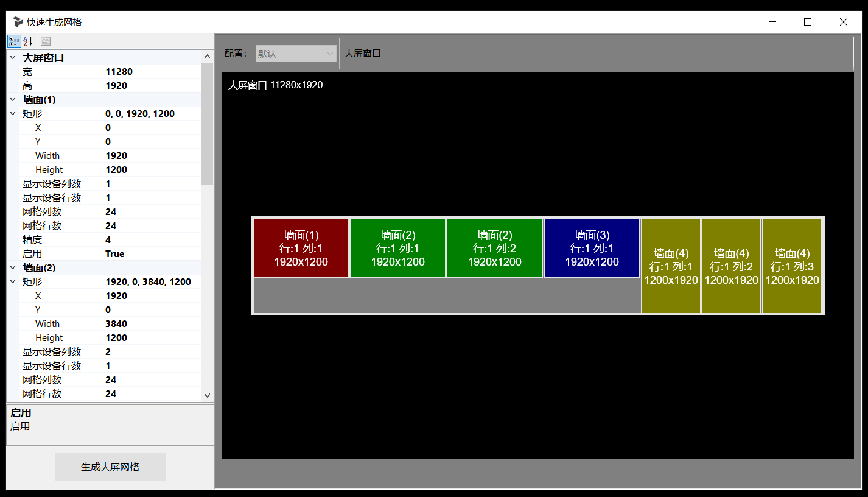
Task: Click the property grid scroll down arrow
Action: pyautogui.click(x=207, y=395)
